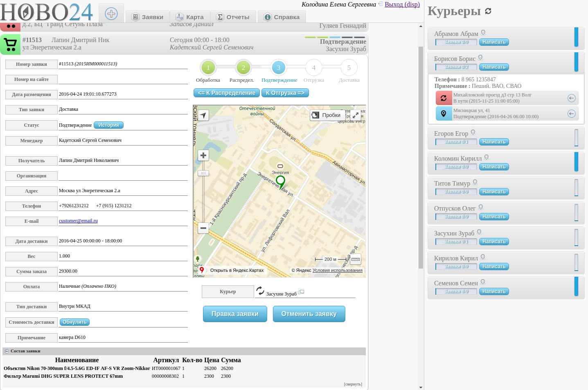Image resolution: width=588 pixels, height=390 pixels.
Task: Click Написать for Титов Тимур
Action: pos(494,192)
